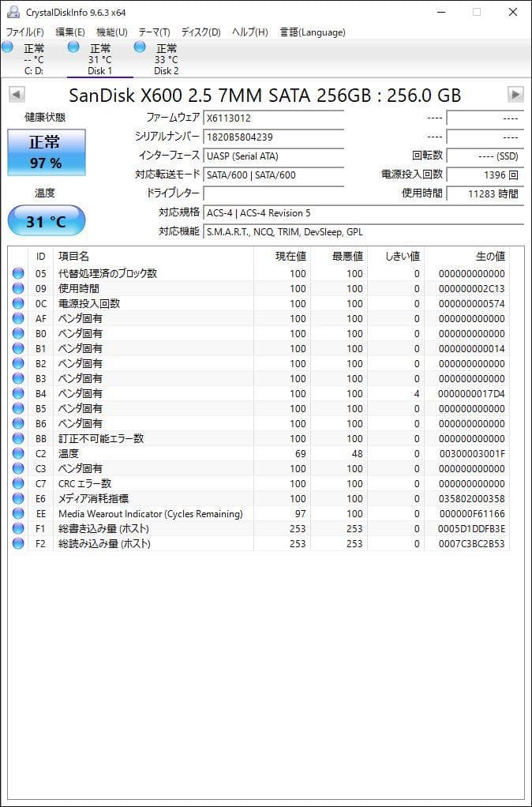Select the Disk 1 tab
Viewport: 532px width, 807px height.
pyautogui.click(x=99, y=59)
